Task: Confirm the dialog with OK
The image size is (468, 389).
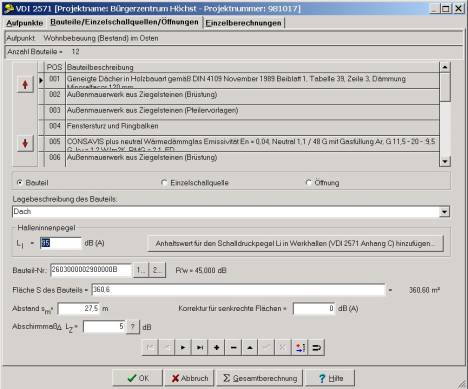Action: pyautogui.click(x=138, y=378)
